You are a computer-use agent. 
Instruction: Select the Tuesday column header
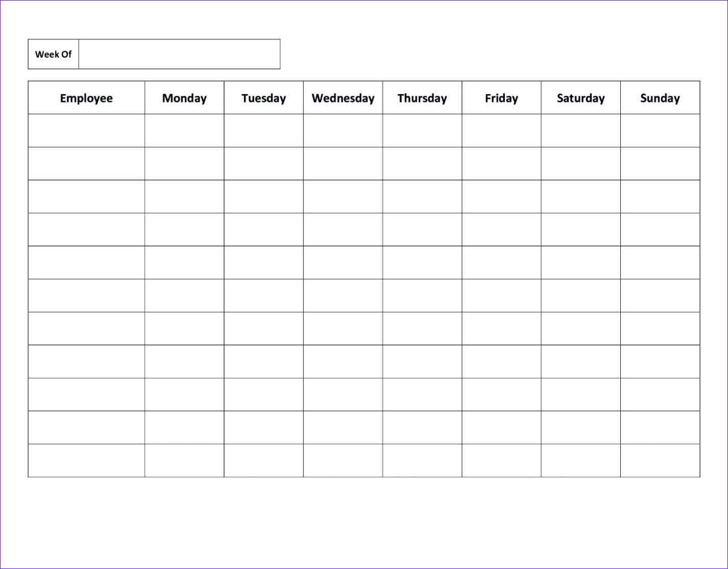pyautogui.click(x=263, y=98)
